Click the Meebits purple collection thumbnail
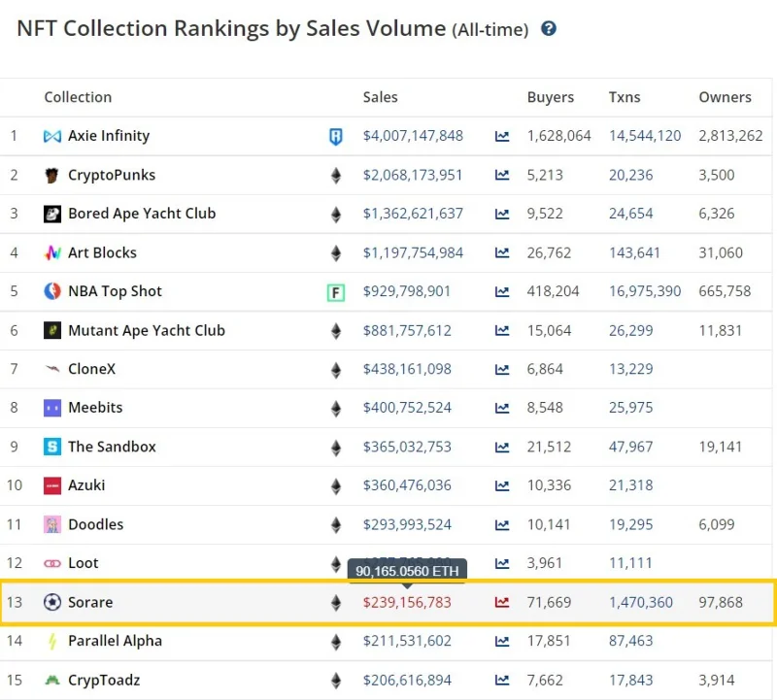777x700 pixels. (52, 408)
